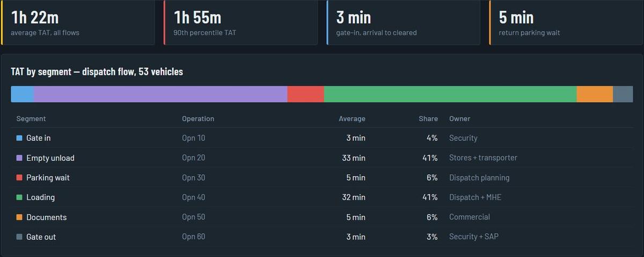Click the red legend square beside Parking wait

point(19,178)
